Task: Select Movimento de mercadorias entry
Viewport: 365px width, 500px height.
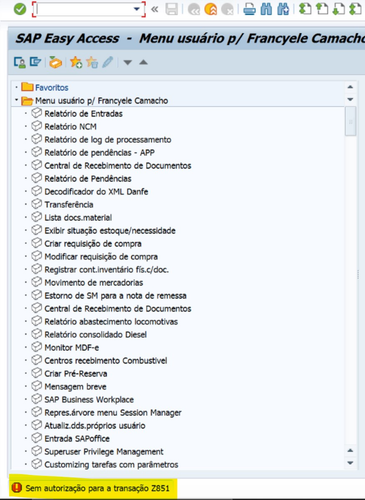Action: pos(94,283)
